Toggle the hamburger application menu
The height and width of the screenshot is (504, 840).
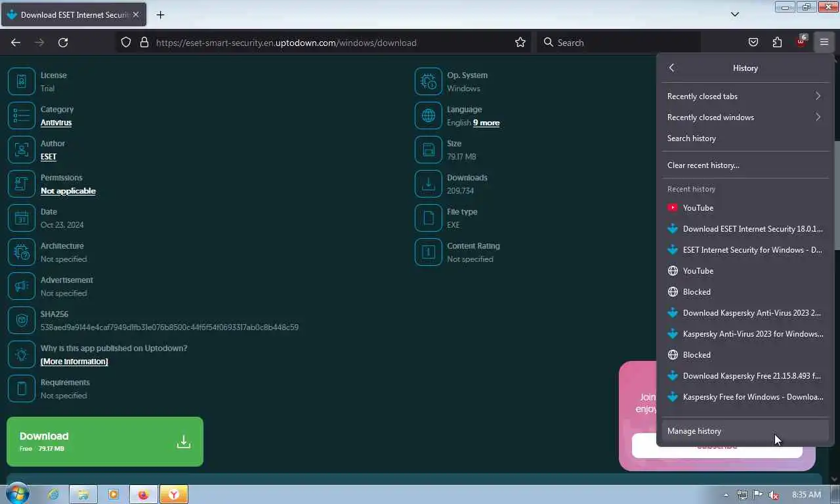(x=824, y=43)
